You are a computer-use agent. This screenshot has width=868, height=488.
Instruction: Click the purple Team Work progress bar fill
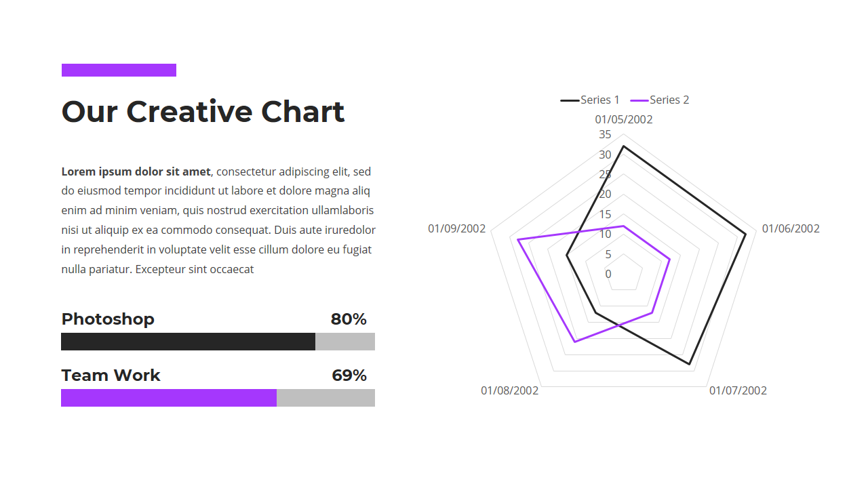(169, 398)
